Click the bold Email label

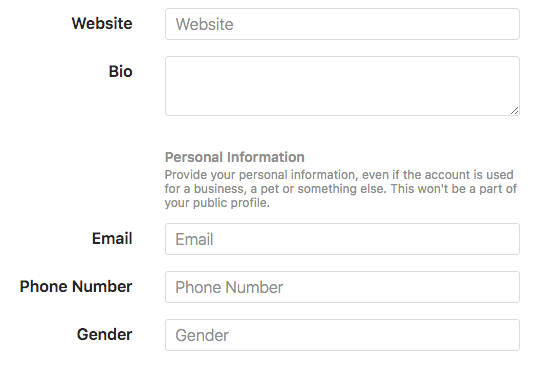pos(112,238)
